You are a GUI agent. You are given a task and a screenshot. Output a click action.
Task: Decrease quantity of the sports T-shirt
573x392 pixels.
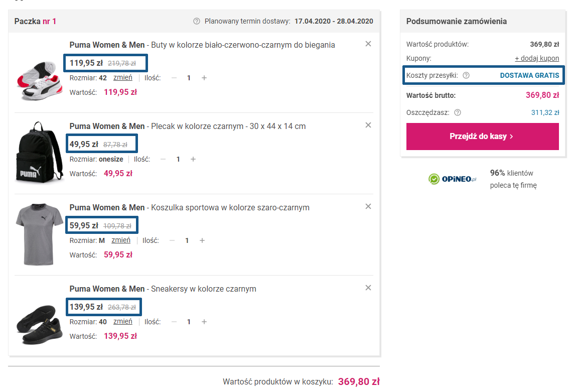pos(172,240)
